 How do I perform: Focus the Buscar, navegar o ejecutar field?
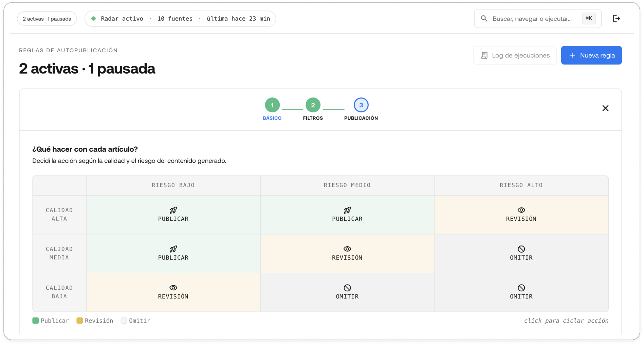click(538, 19)
